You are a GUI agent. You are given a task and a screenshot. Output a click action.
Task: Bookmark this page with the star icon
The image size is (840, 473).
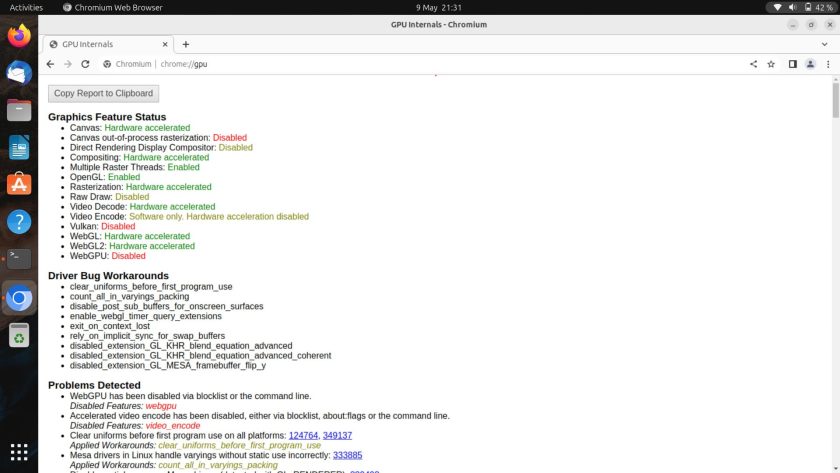click(x=771, y=64)
